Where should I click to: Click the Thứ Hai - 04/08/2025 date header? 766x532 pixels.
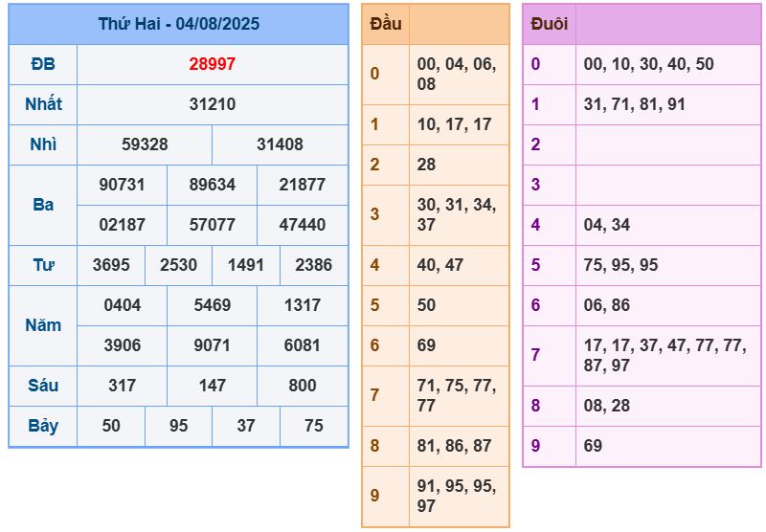click(178, 24)
